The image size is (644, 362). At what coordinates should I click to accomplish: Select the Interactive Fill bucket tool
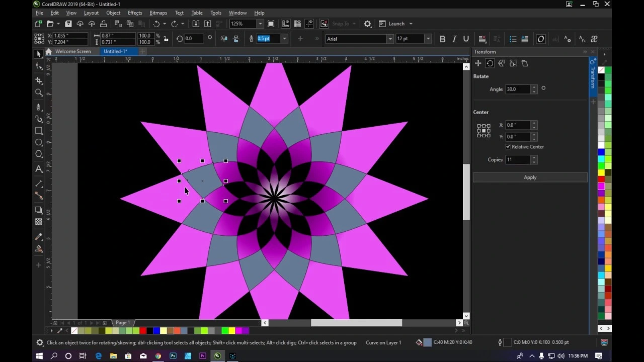point(39,249)
